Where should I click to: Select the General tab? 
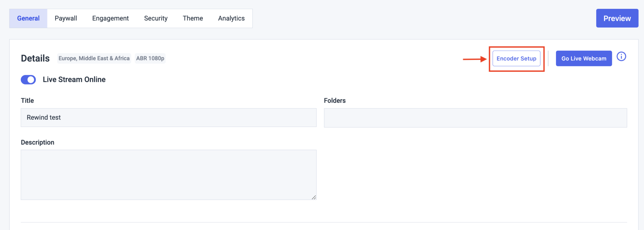(28, 19)
